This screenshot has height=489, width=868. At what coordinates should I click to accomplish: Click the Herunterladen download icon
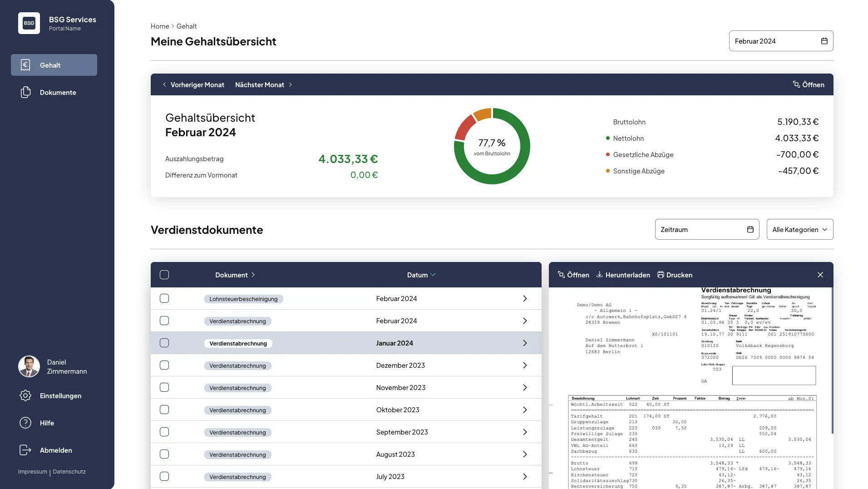(x=599, y=275)
